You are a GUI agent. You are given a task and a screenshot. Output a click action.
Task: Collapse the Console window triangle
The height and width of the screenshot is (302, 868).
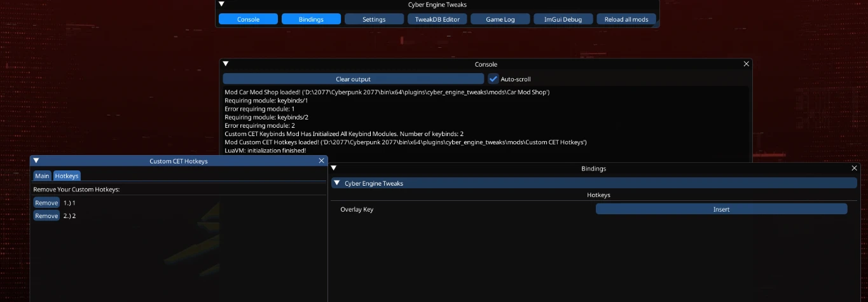click(226, 64)
